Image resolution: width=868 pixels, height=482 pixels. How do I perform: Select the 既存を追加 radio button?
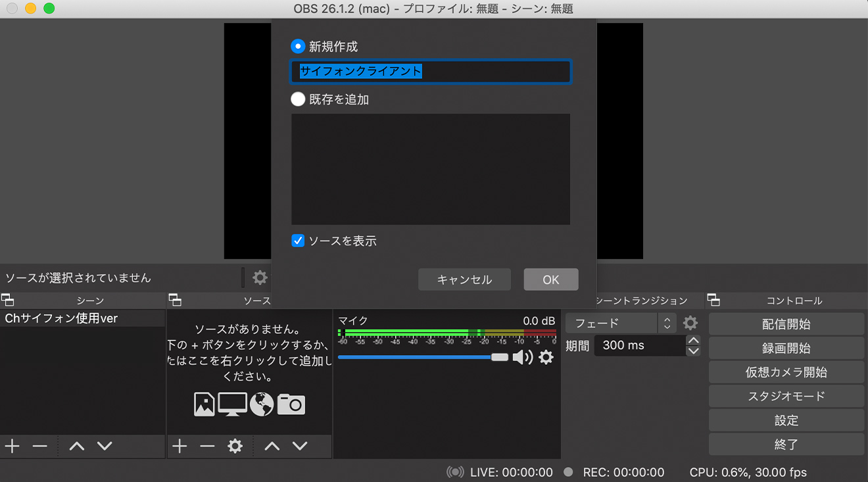(298, 99)
